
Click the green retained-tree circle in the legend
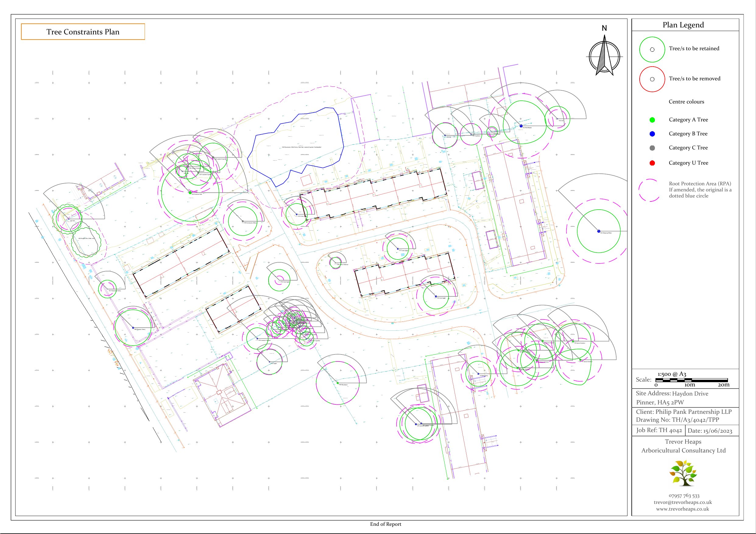click(652, 50)
